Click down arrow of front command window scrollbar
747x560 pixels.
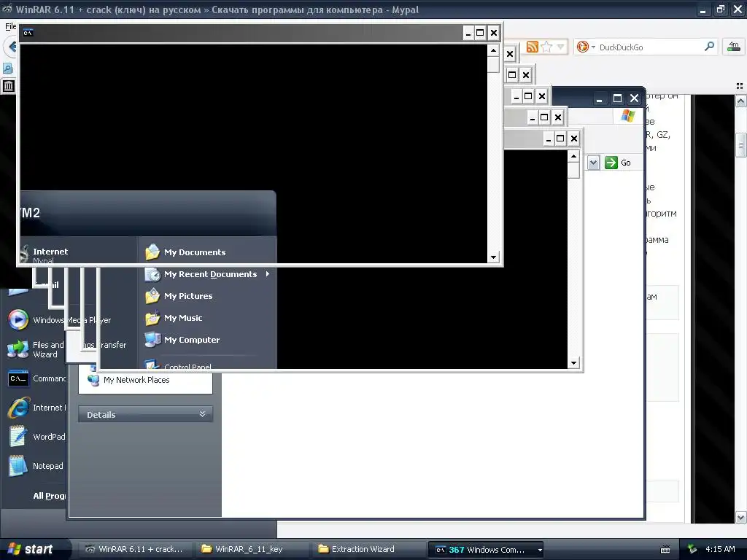494,257
